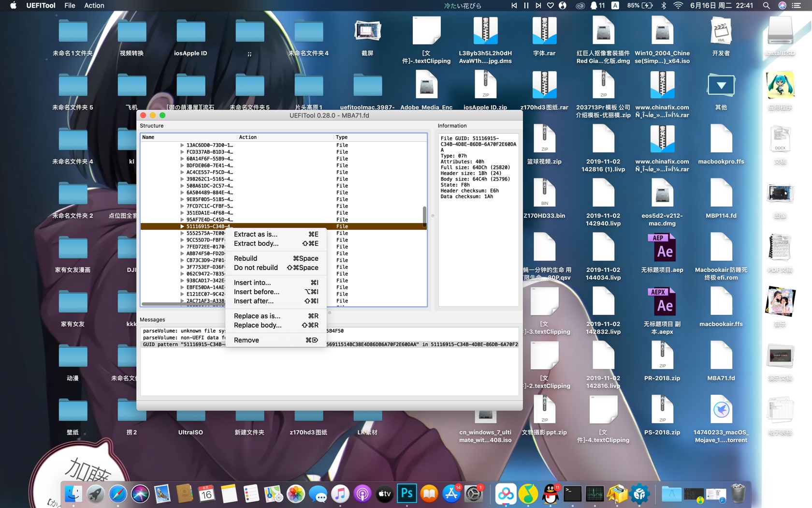Click the Name column header
The width and height of the screenshot is (812, 508).
click(188, 137)
